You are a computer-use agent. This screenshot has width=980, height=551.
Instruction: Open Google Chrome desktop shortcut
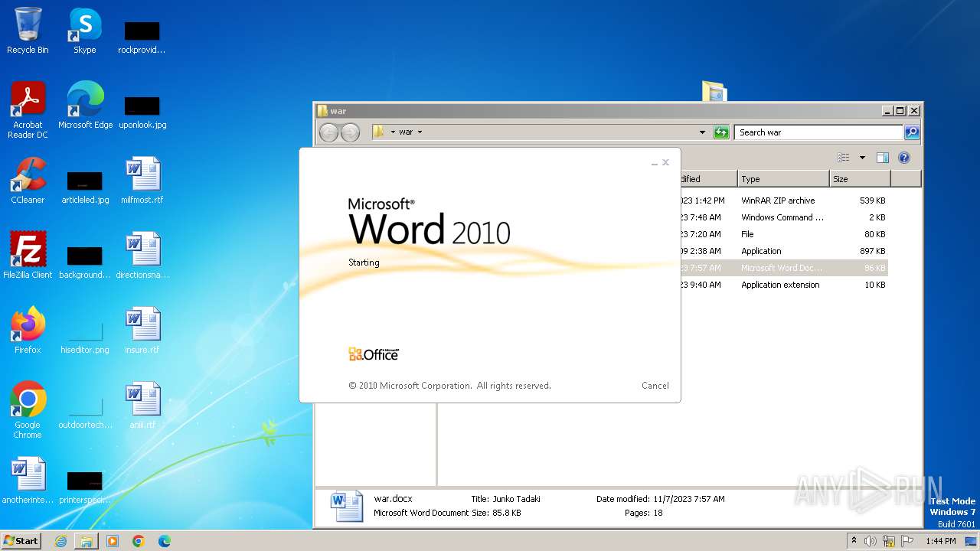tap(28, 410)
